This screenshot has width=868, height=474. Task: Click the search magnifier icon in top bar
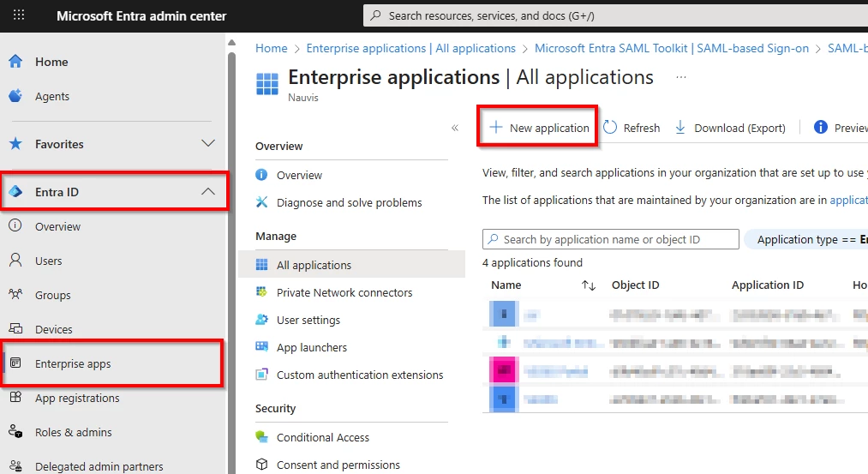pos(376,15)
